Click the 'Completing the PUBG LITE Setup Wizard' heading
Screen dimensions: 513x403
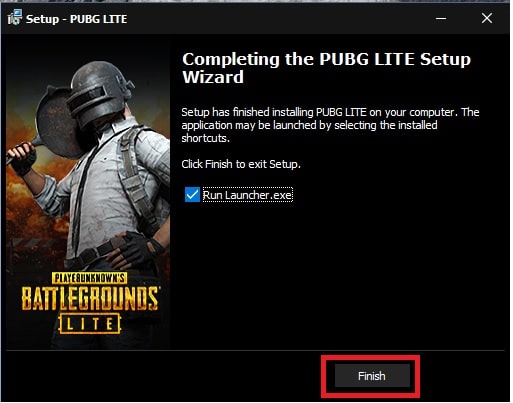tap(328, 69)
